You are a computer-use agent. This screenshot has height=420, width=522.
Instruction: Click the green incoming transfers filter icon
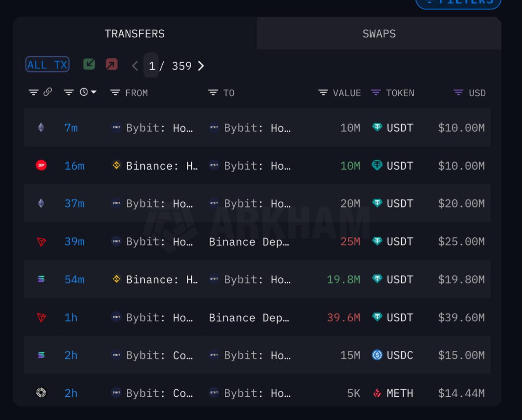click(x=89, y=64)
